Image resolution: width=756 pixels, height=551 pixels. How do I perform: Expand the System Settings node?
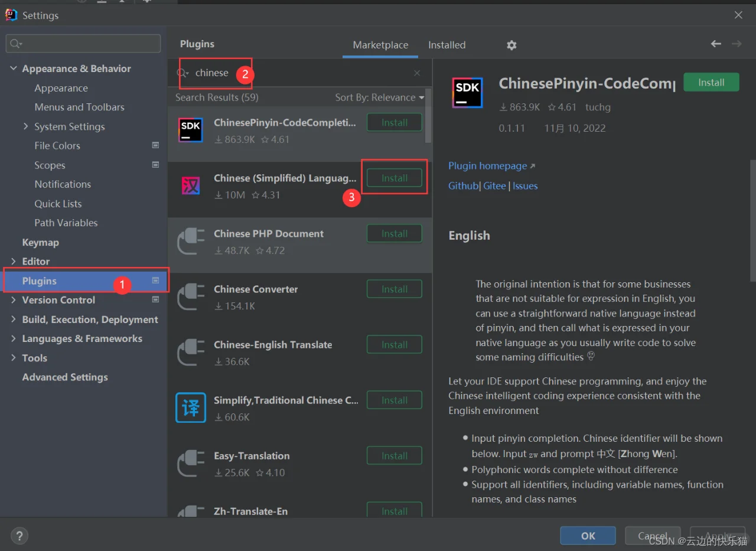click(x=25, y=126)
